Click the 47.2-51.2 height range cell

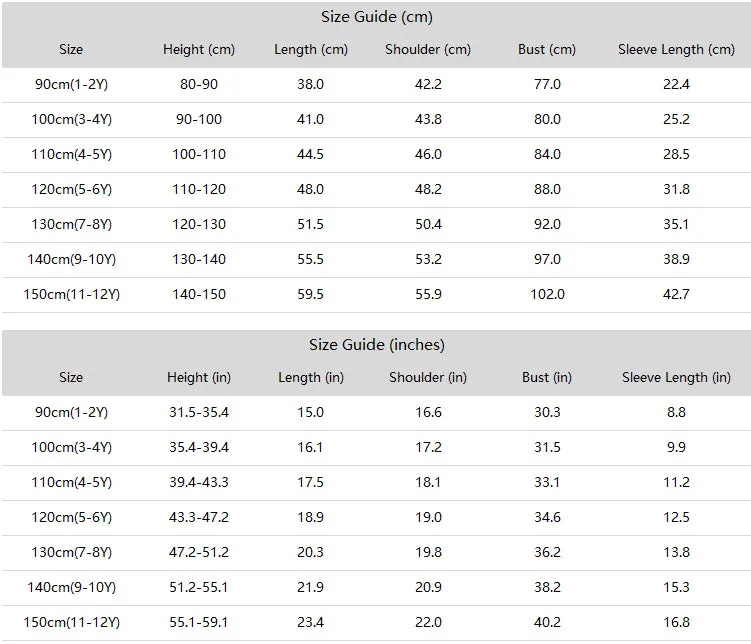pos(199,552)
